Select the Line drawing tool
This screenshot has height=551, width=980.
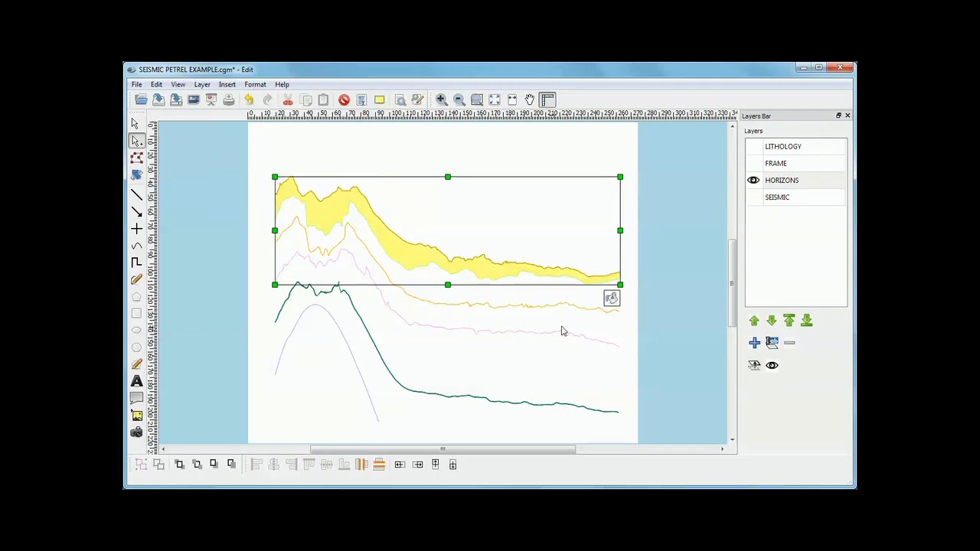pos(136,194)
